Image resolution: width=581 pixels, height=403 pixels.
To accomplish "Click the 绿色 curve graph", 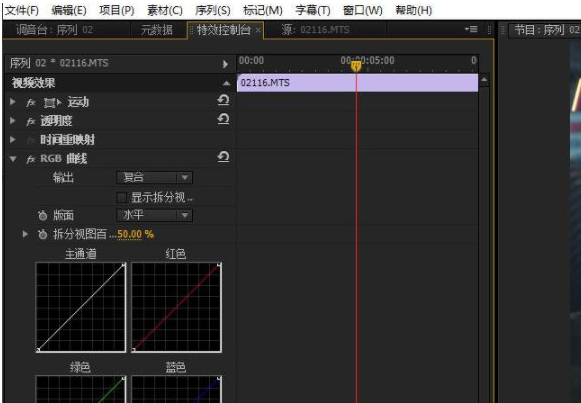I will 81,389.
